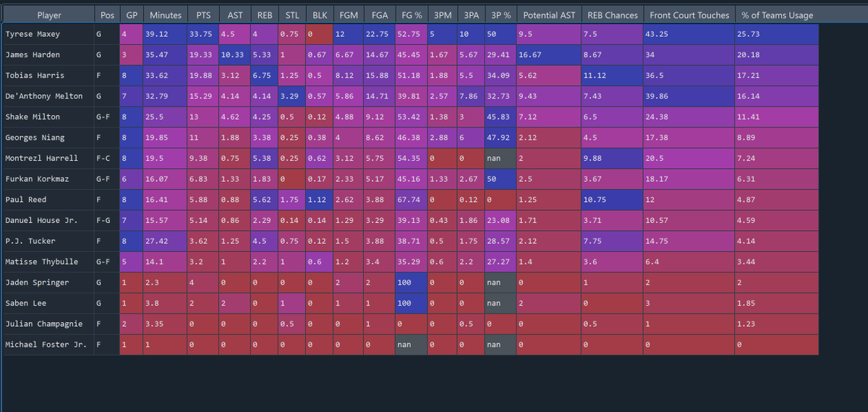This screenshot has width=868, height=412.
Task: Select Montrezl Harrell's 9.88 REB Chances cell
Action: pyautogui.click(x=613, y=158)
